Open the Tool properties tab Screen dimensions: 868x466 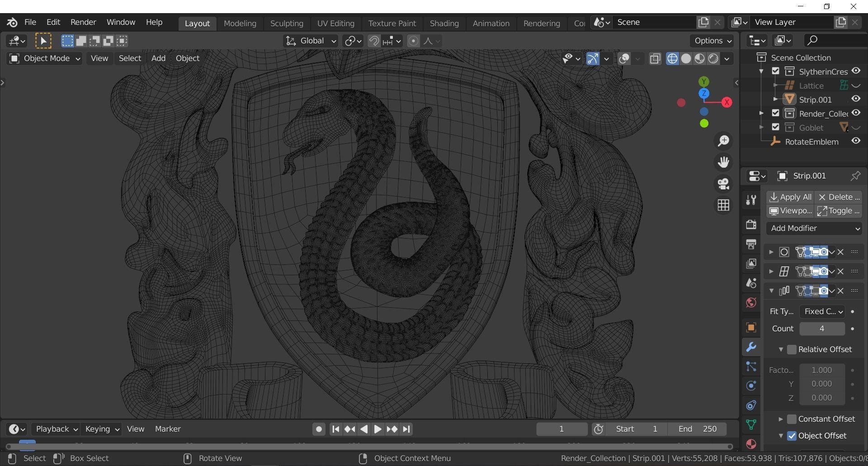[751, 200]
